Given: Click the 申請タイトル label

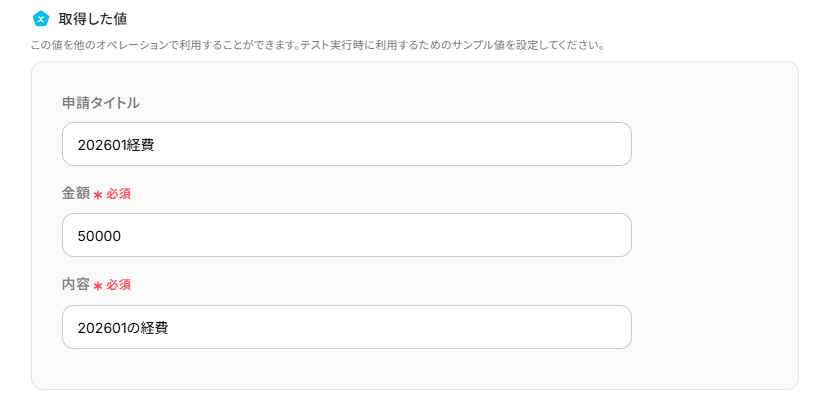Looking at the screenshot, I should point(101,102).
